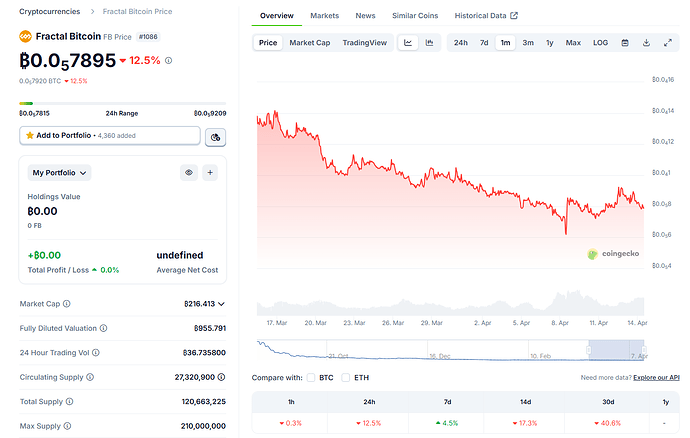
Task: Toggle holdings visibility eye icon
Action: [x=189, y=173]
